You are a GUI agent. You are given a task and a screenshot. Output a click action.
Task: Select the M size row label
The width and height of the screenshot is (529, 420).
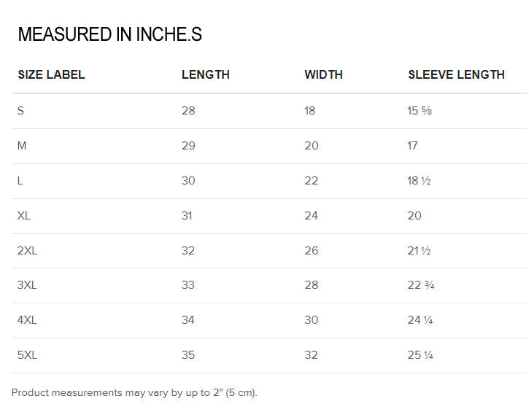[22, 146]
